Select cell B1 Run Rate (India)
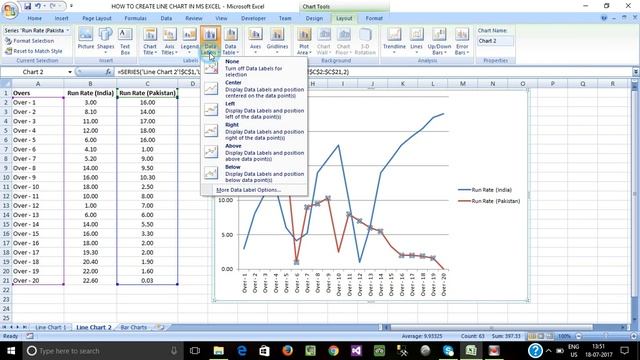Viewport: 640px width, 360px height. coord(90,93)
